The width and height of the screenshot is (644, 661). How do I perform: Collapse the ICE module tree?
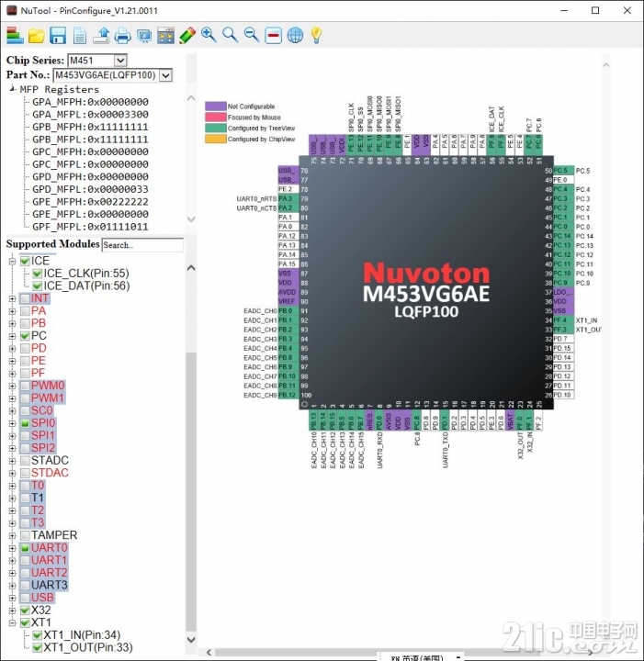[12, 261]
